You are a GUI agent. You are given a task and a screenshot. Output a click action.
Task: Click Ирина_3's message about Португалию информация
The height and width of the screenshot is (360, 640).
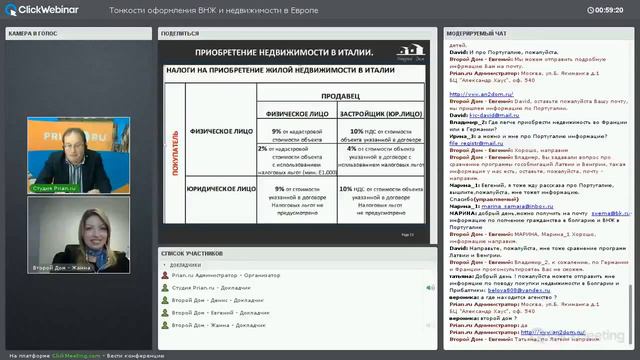point(528,136)
